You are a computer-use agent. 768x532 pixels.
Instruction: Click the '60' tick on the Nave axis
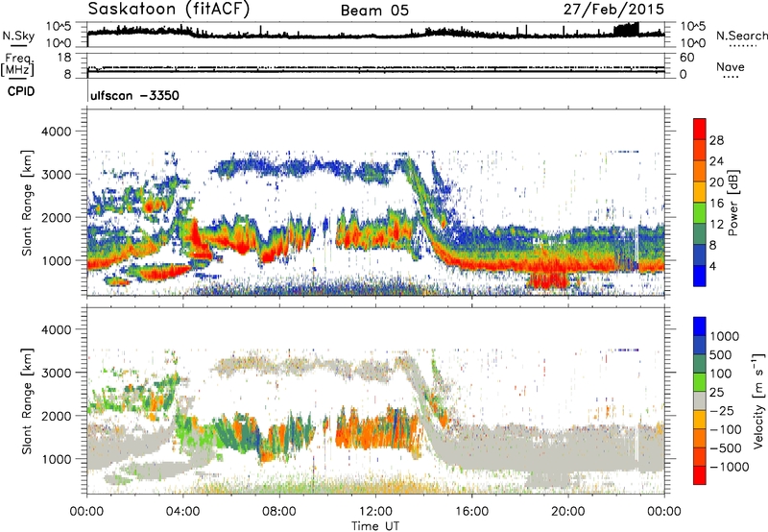click(686, 58)
